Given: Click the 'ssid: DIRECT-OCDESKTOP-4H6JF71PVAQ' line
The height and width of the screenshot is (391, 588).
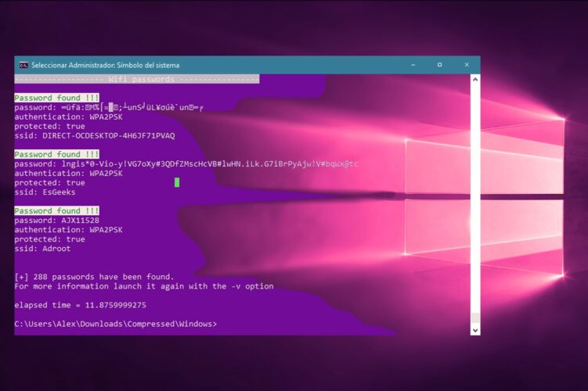Looking at the screenshot, I should [94, 135].
